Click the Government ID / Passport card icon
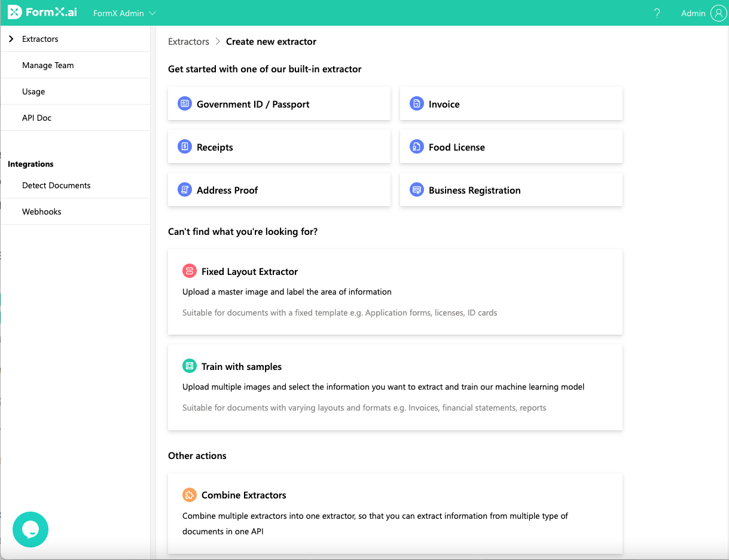The width and height of the screenshot is (729, 560). tap(185, 104)
